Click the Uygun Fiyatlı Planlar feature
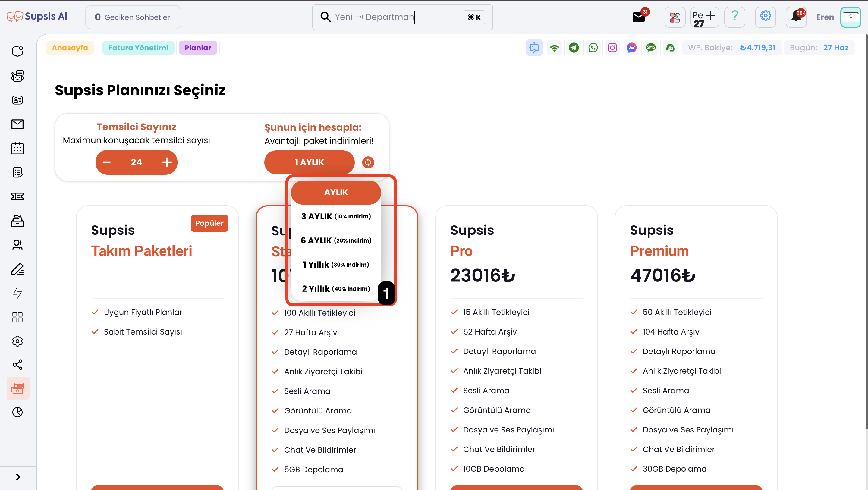 pyautogui.click(x=143, y=312)
